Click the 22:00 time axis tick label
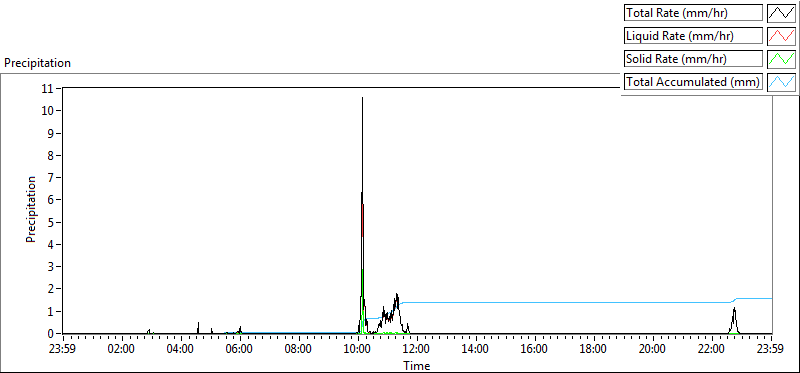 [712, 350]
